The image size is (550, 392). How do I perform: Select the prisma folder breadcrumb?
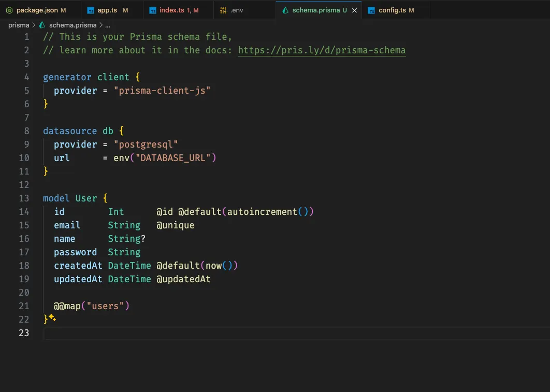(19, 25)
